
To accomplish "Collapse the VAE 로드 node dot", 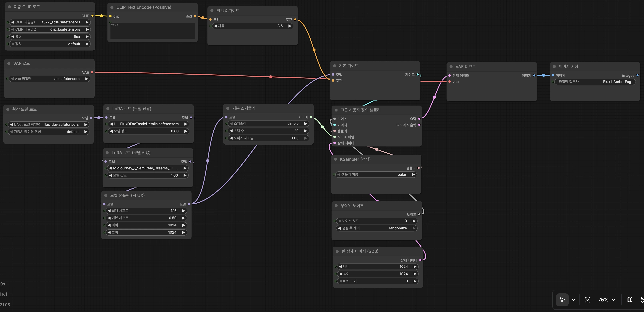I will [x=9, y=63].
